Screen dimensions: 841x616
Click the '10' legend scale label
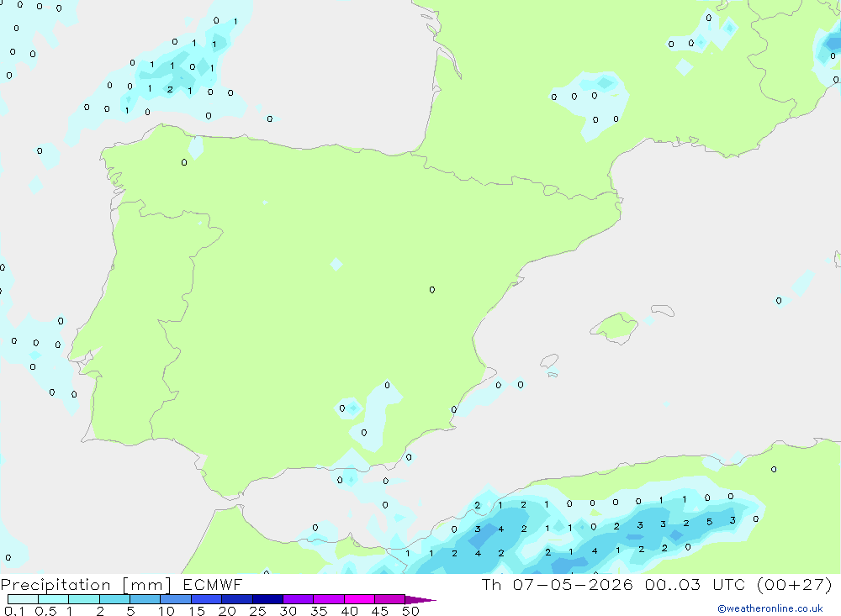click(167, 611)
